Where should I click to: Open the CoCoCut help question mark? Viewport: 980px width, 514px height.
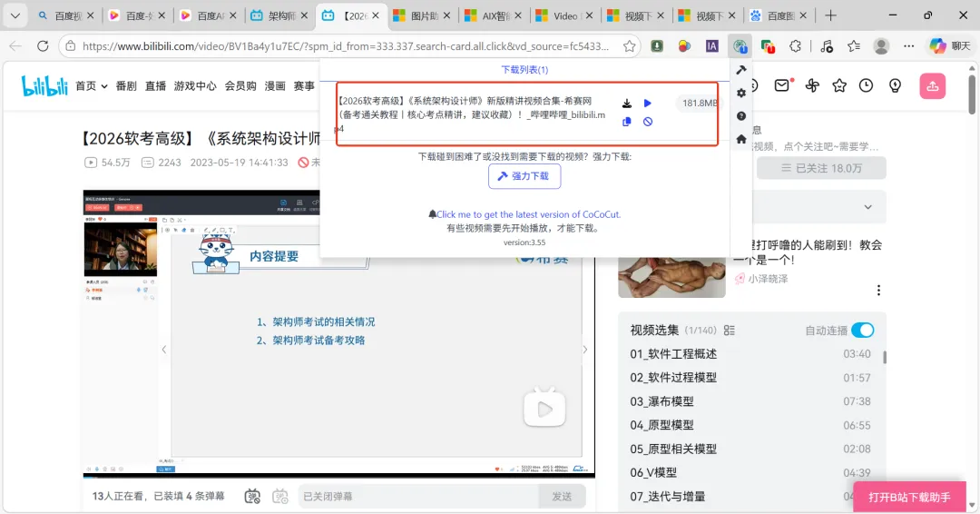click(741, 115)
